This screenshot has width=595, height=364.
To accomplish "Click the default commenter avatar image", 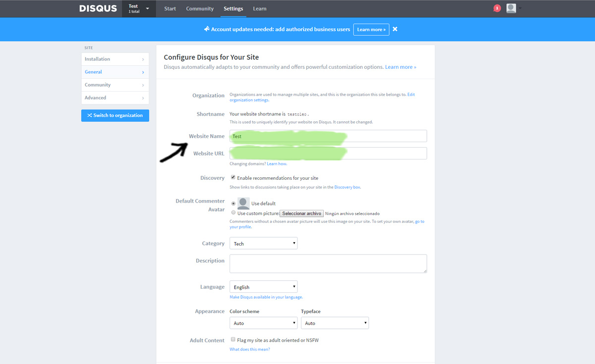I will point(243,203).
